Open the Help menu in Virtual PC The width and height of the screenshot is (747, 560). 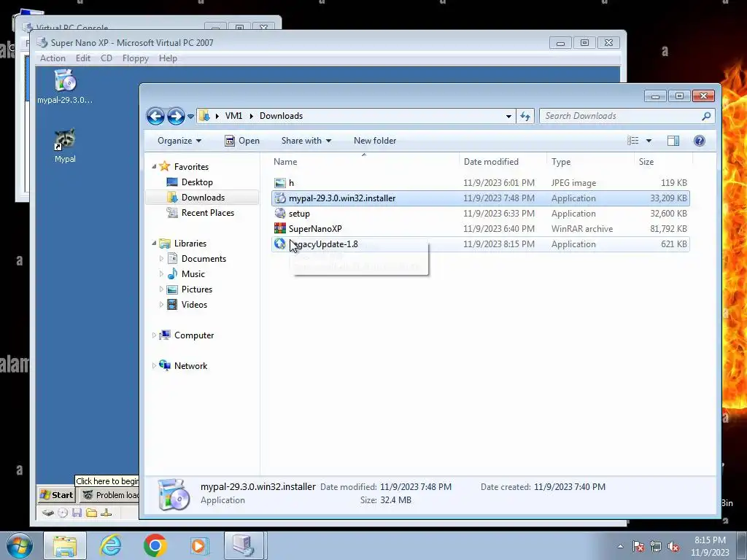(168, 58)
